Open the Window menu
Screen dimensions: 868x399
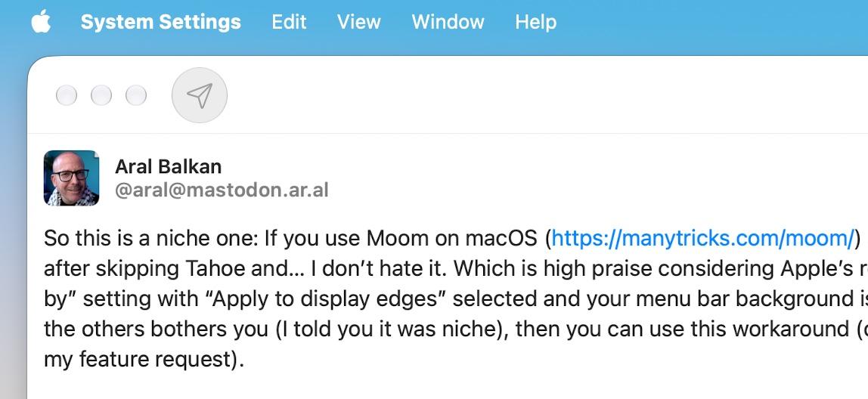pyautogui.click(x=448, y=22)
